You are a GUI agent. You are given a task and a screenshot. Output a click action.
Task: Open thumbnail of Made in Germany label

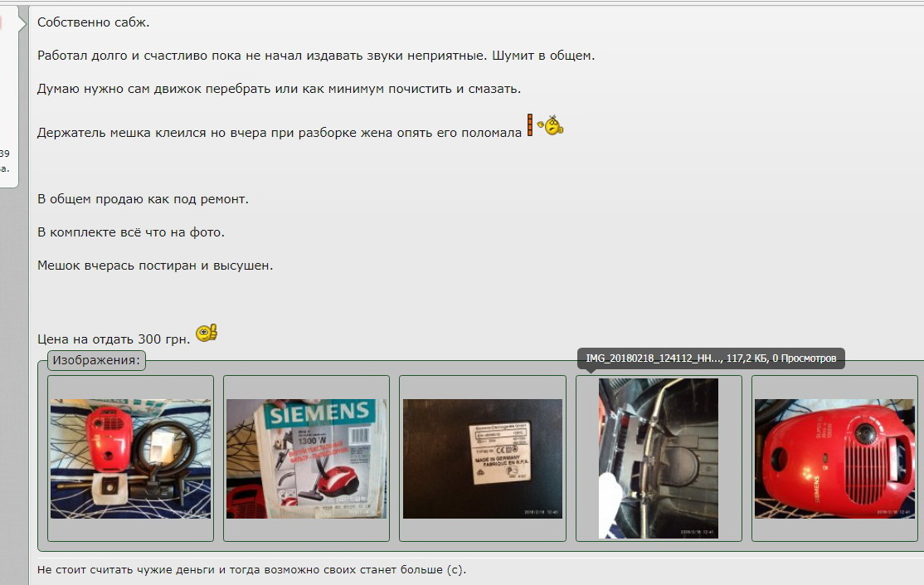483,458
